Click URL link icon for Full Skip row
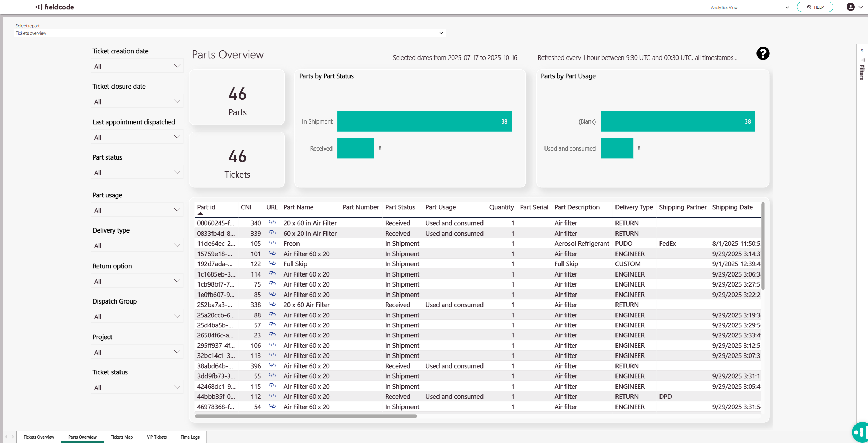Screen dimensions: 868x443 point(272,263)
